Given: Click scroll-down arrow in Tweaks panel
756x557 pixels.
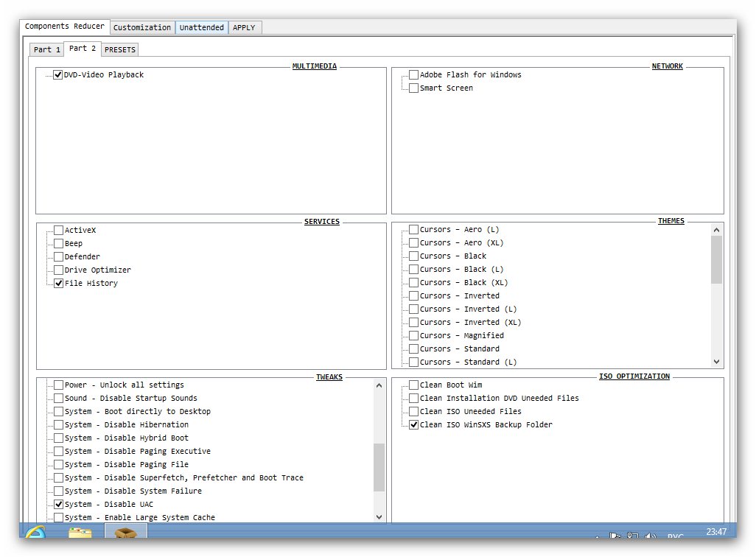Looking at the screenshot, I should click(379, 517).
